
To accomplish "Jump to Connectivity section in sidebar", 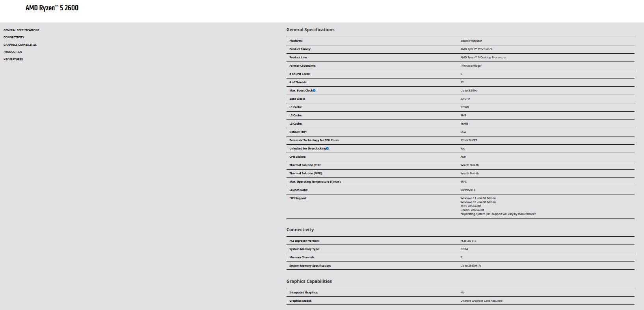I will pyautogui.click(x=14, y=37).
